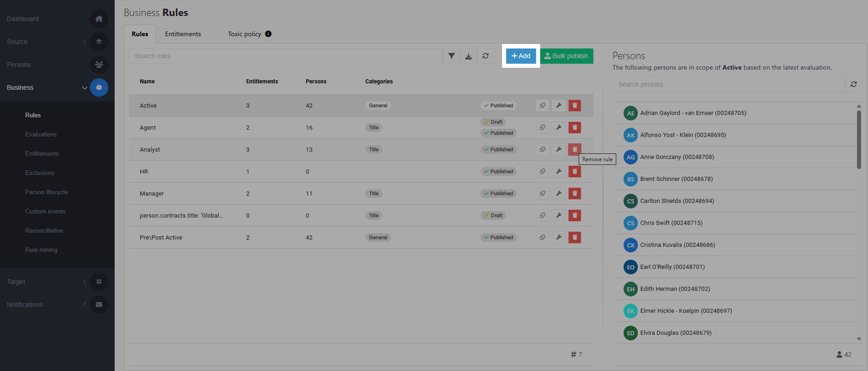Select the Rules tab
Image resolution: width=868 pixels, height=371 pixels.
[140, 34]
